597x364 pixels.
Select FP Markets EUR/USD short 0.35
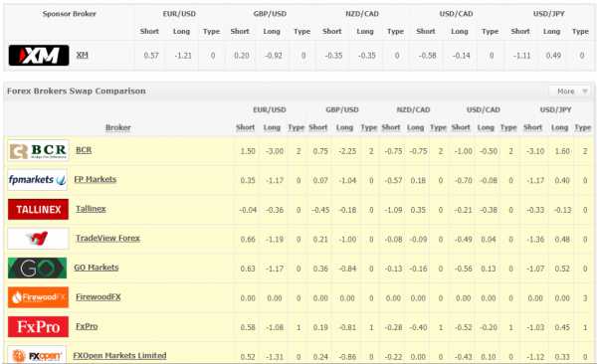(x=248, y=180)
